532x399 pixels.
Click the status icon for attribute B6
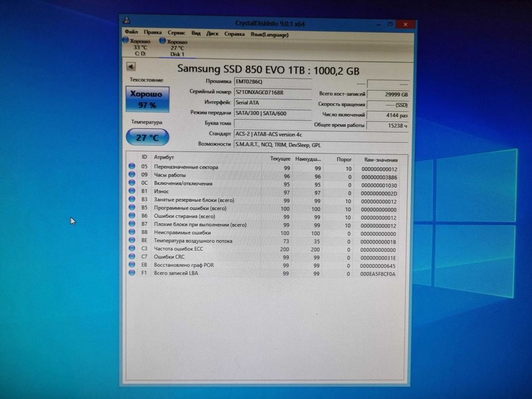132,215
